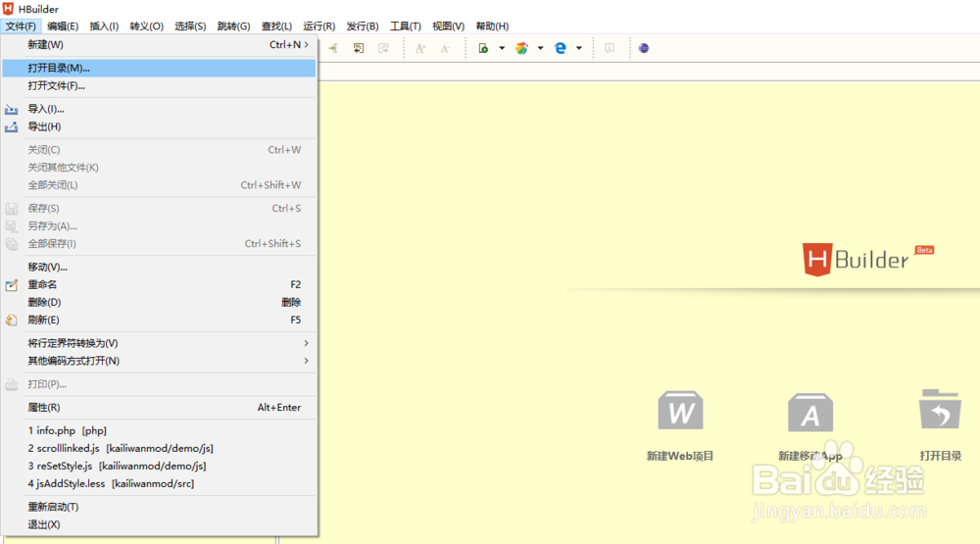Open the 工具(T) menu
This screenshot has height=544, width=980.
[x=405, y=26]
